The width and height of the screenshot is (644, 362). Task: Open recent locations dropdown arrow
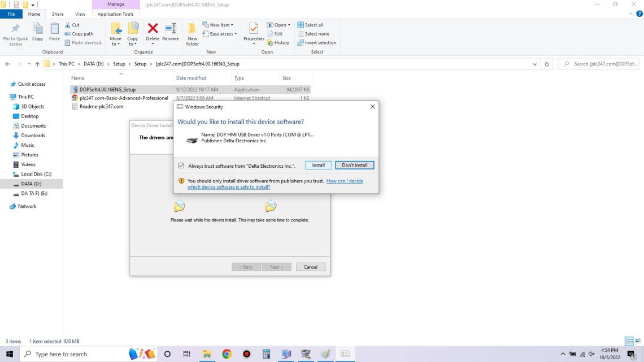coord(29,64)
